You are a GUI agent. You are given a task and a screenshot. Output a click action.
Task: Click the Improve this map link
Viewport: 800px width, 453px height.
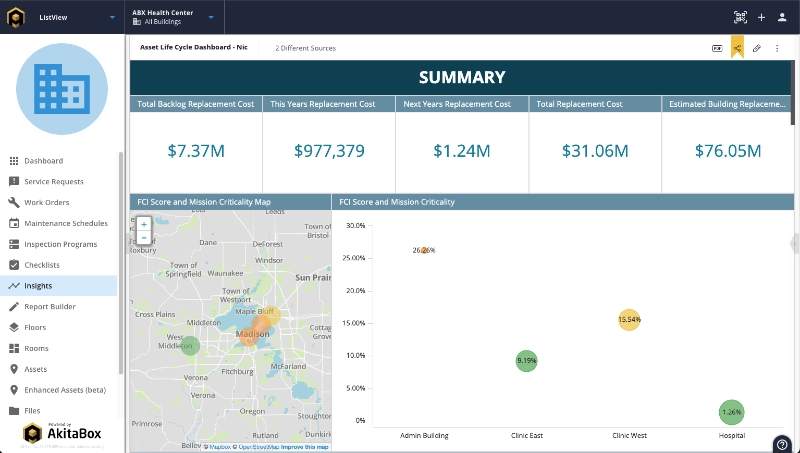pos(303,447)
